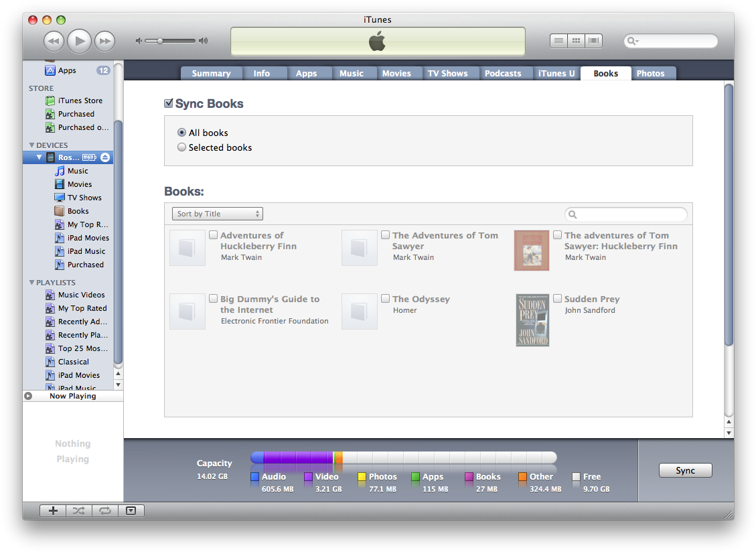Switch to iTunes U tab
The width and height of the screenshot is (756, 552).
(x=556, y=73)
